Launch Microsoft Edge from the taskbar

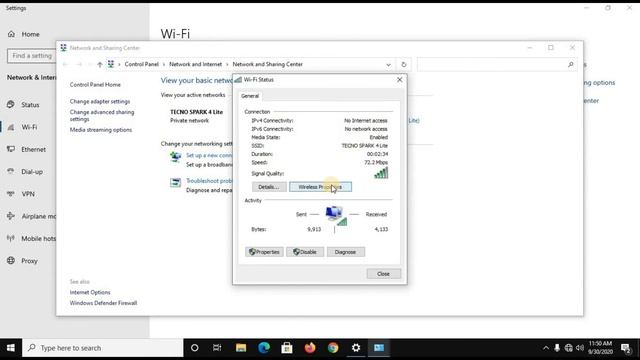[264, 348]
